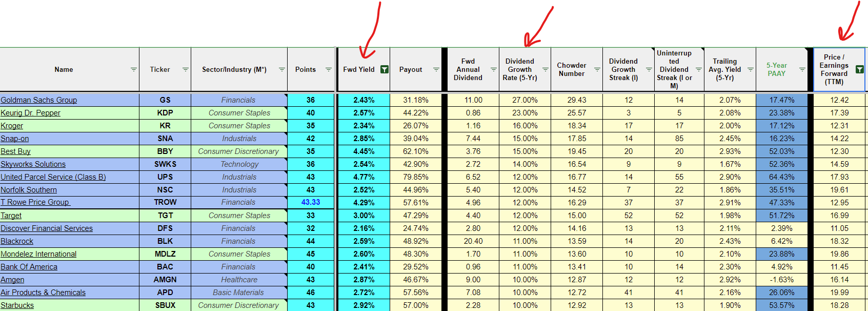The width and height of the screenshot is (868, 311).
Task: Select the SWKS ticker cell
Action: pos(165,164)
